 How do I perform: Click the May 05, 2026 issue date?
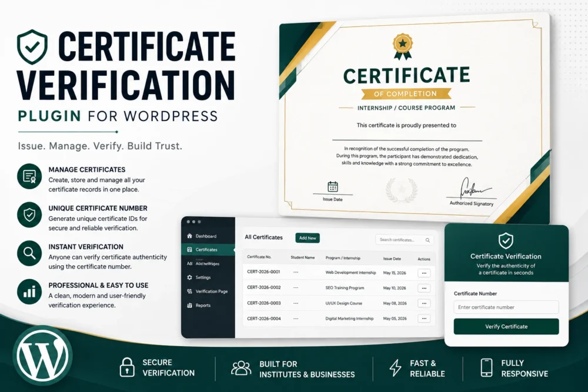(395, 319)
